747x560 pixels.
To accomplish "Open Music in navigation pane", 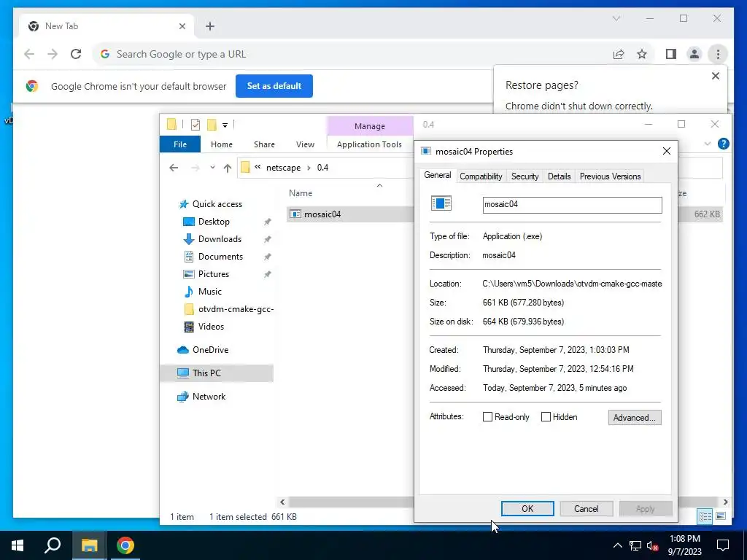I will tap(209, 292).
